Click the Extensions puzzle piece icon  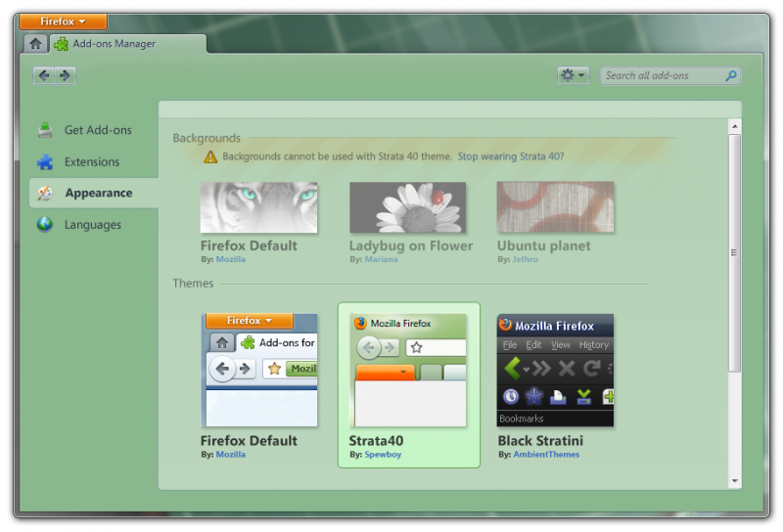point(45,162)
